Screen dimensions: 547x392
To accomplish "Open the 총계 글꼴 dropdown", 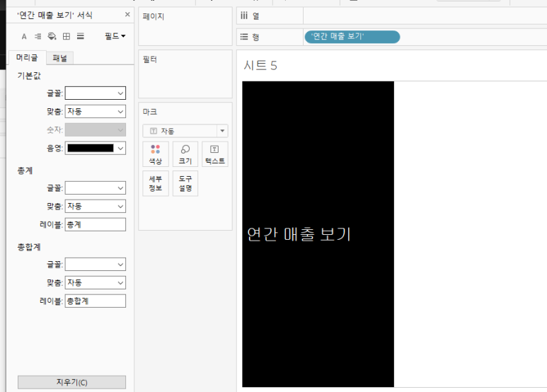I will 96,188.
